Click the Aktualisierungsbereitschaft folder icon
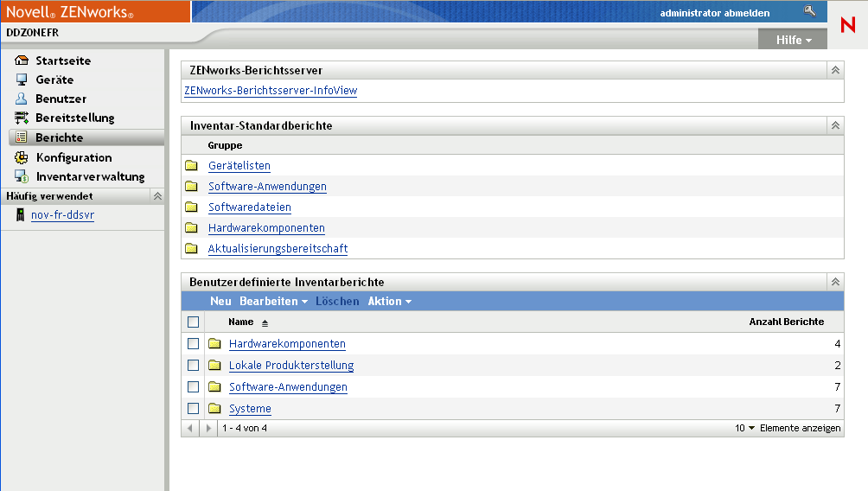Image resolution: width=868 pixels, height=491 pixels. click(192, 249)
